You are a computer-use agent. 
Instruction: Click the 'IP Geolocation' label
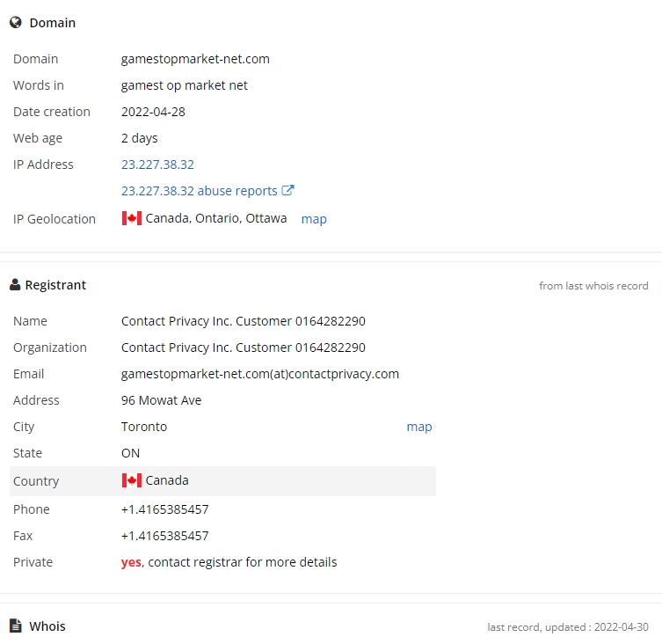click(x=54, y=219)
